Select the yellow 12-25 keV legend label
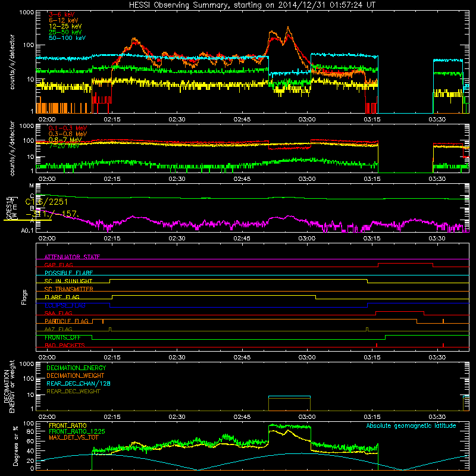Viewport: 476px width, 476px height. [x=65, y=26]
